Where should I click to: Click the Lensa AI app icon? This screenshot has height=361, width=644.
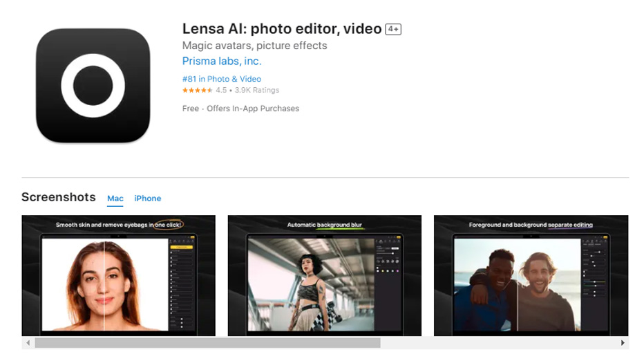pos(93,86)
